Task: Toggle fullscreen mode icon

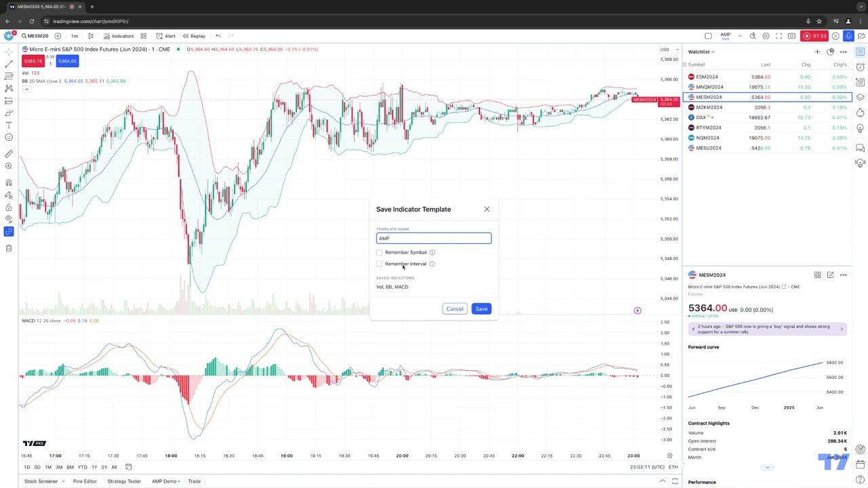Action: coord(778,36)
